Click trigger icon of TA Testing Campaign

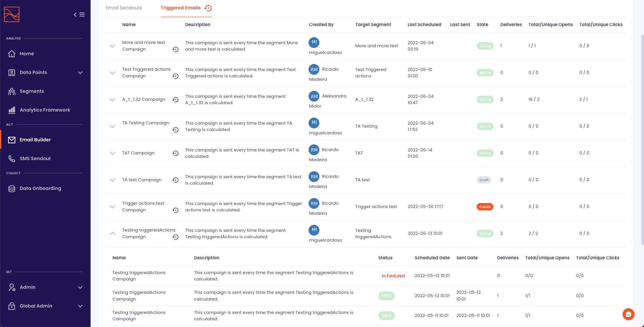point(175,130)
